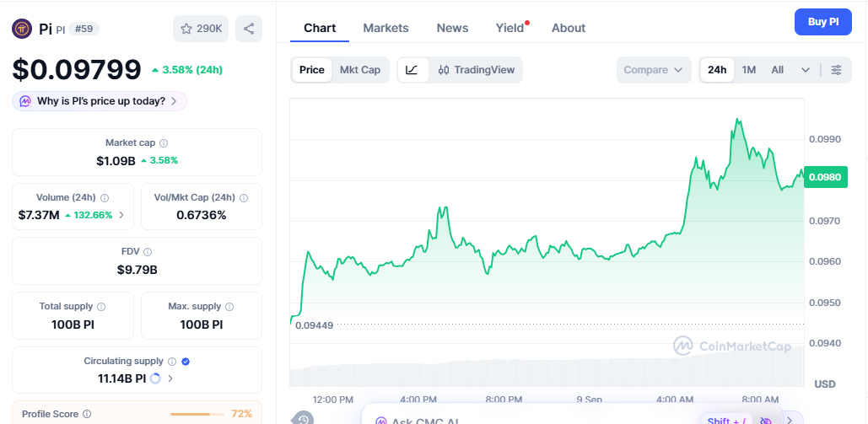Expand Circulating supply details chevron
The width and height of the screenshot is (868, 424).
coord(170,378)
